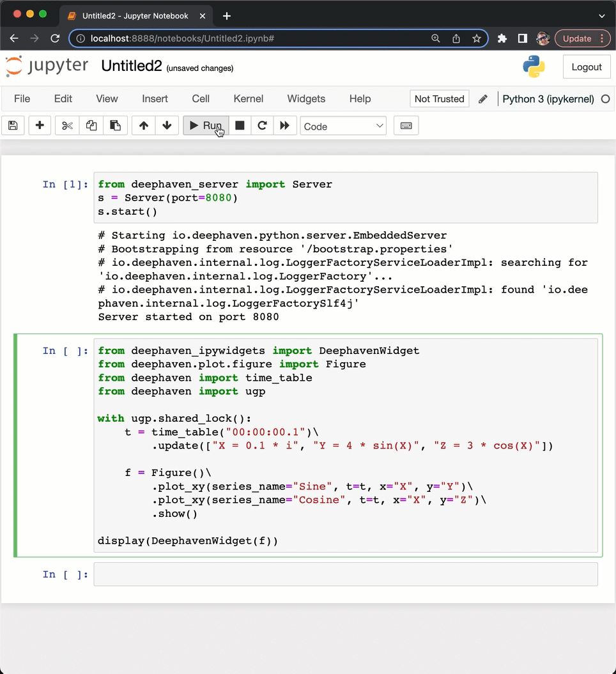
Task: Open the View menu
Action: (107, 99)
